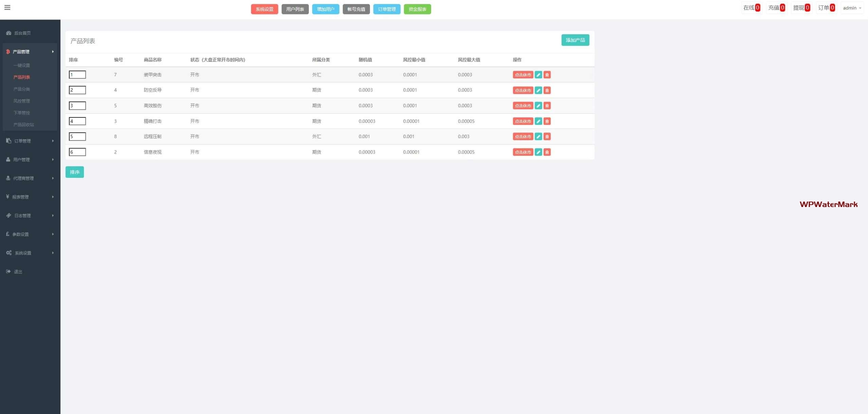Open the admin account dropdown
The width and height of the screenshot is (868, 414).
coord(852,8)
